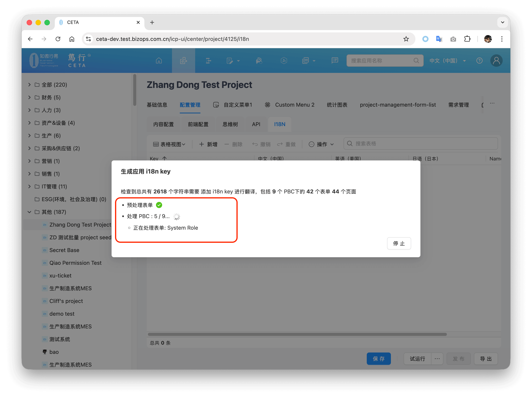
Task: Select the bao project item
Action: (54, 352)
